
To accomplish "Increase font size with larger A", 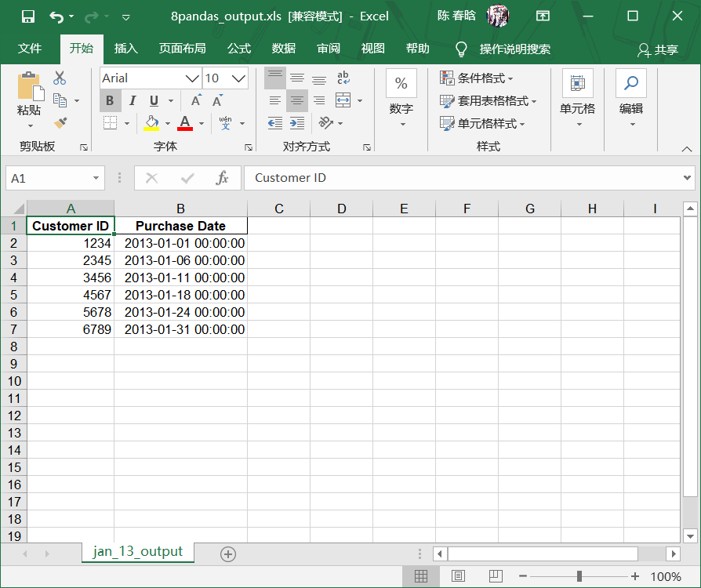I will click(x=196, y=100).
